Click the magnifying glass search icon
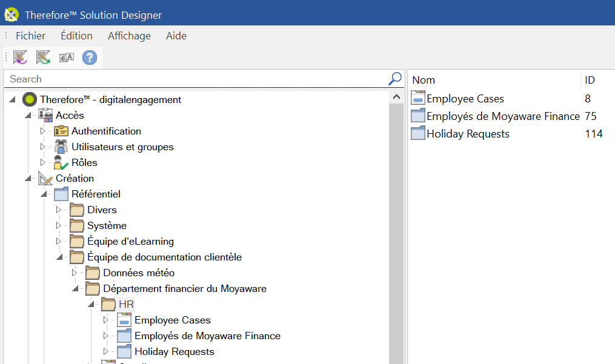The width and height of the screenshot is (615, 364). [x=395, y=79]
